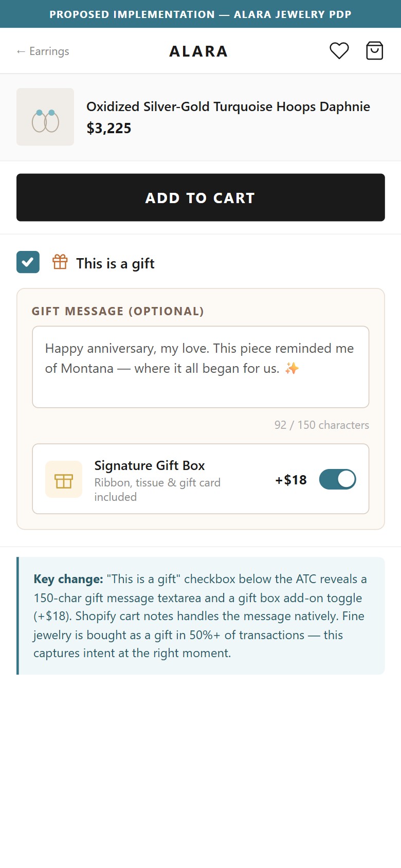
Task: Uncheck the "This is a gift" checkbox
Action: [x=28, y=262]
